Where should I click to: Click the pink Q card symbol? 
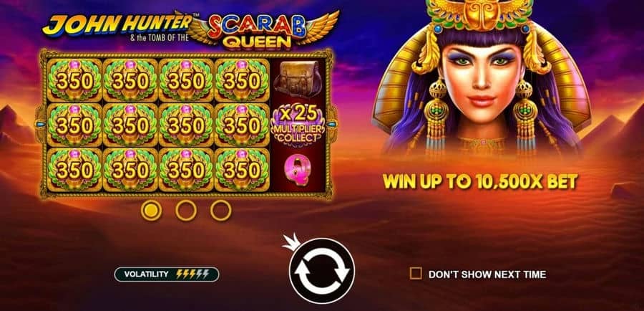298,170
